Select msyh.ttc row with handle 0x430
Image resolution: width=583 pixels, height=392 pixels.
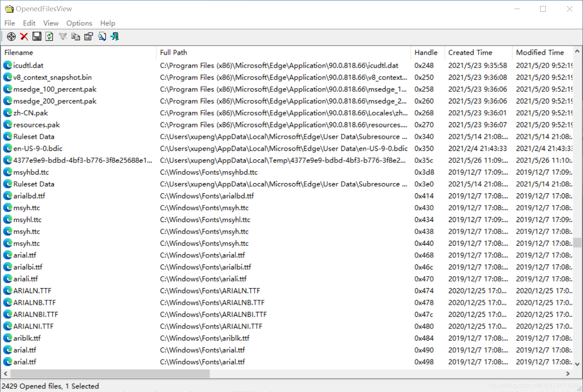(287, 208)
